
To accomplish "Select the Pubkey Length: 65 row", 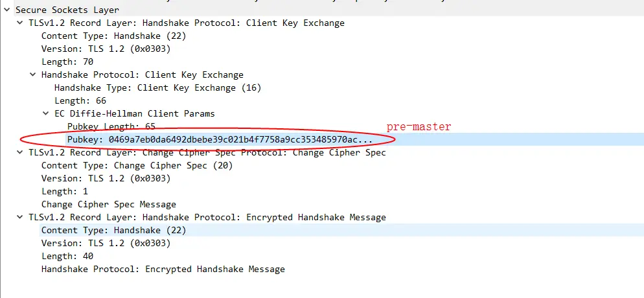I will 111,126.
